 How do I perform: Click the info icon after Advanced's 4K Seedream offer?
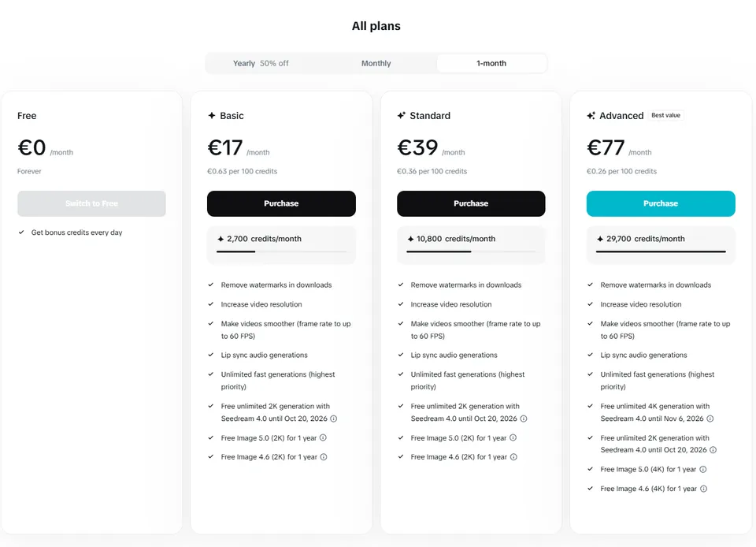click(711, 419)
